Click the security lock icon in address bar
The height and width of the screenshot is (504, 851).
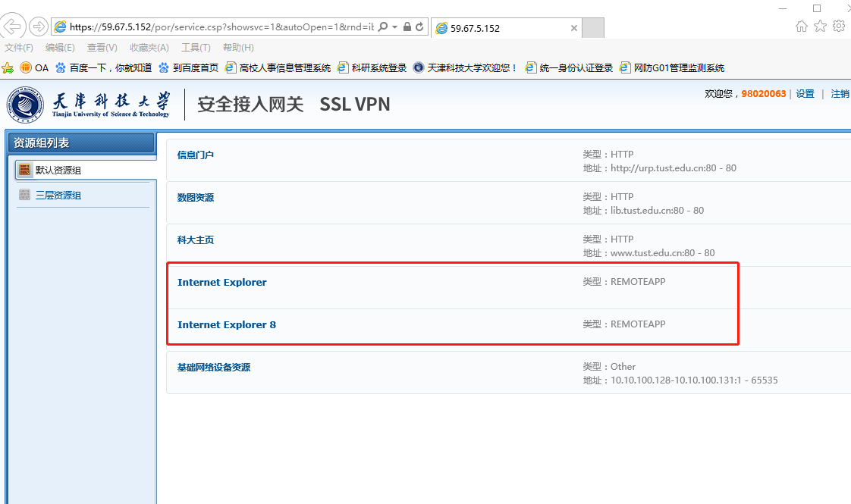[407, 27]
